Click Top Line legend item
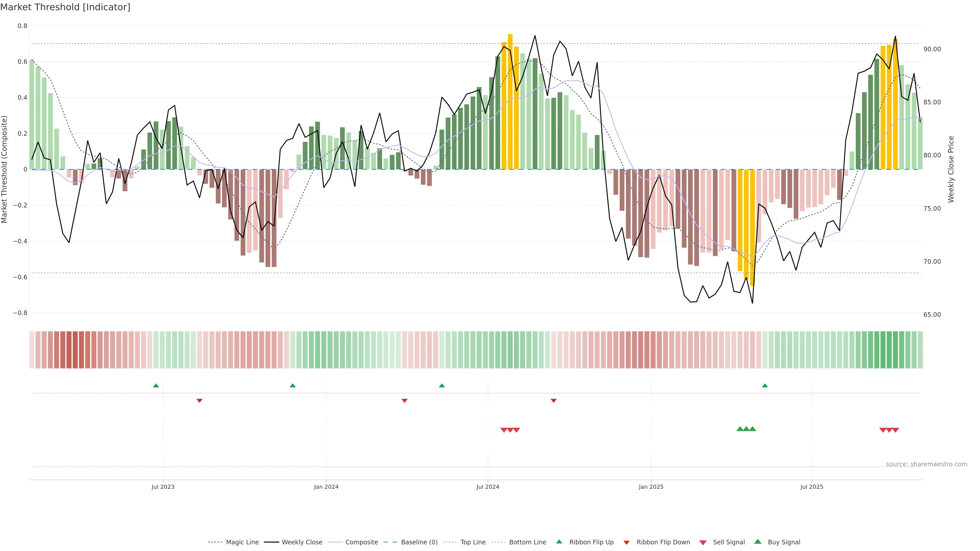980x551 pixels. click(x=473, y=542)
